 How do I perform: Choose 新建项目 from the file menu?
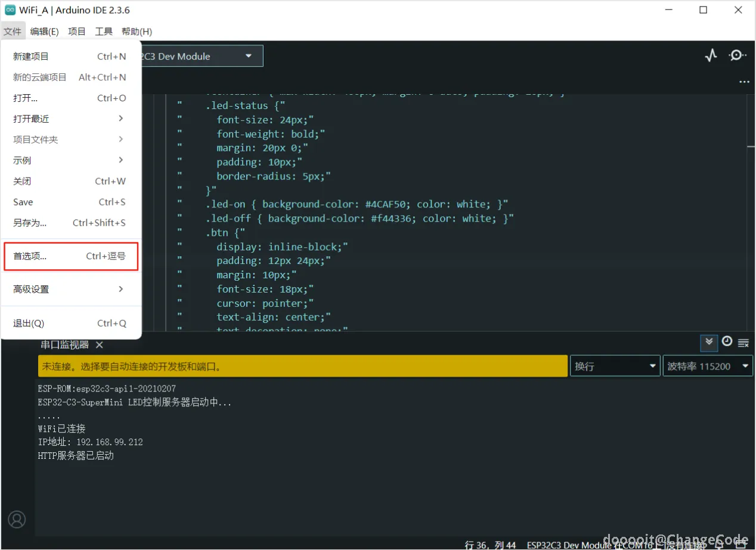tap(71, 57)
